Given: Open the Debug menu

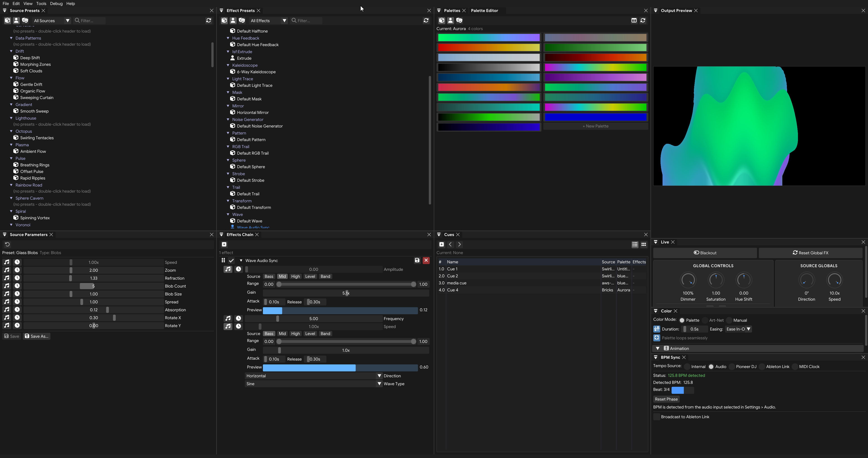Looking at the screenshot, I should [x=56, y=3].
